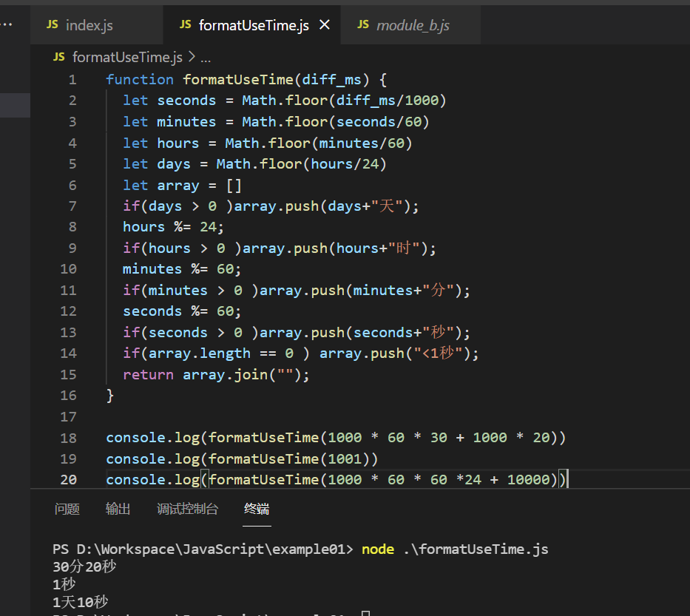Viewport: 690px width, 616px height.
Task: Click the "秒" string on line 13
Action: point(439,333)
